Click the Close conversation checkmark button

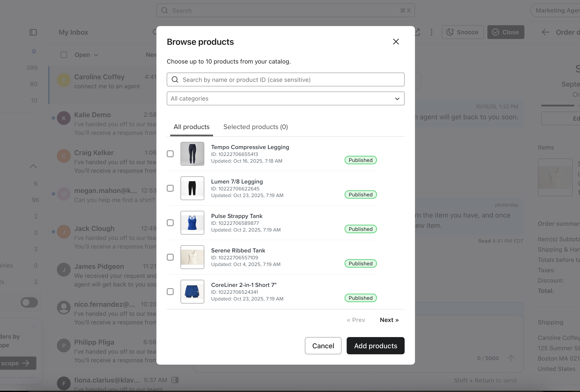[506, 32]
